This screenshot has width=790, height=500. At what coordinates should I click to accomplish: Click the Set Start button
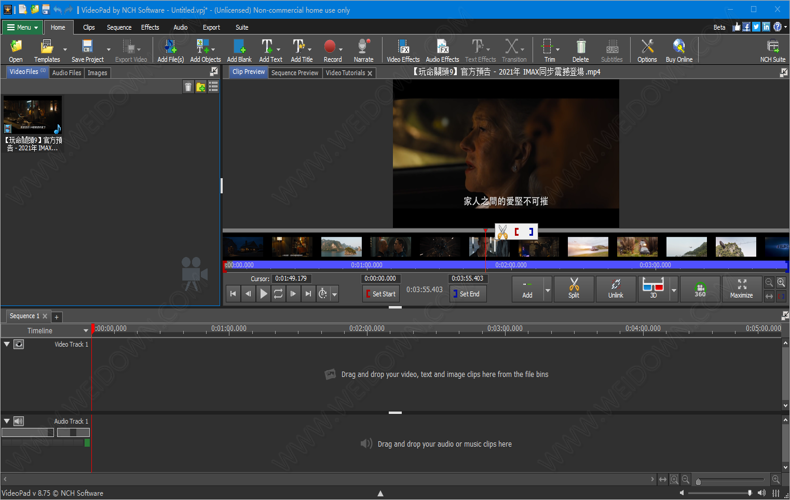[x=380, y=294]
